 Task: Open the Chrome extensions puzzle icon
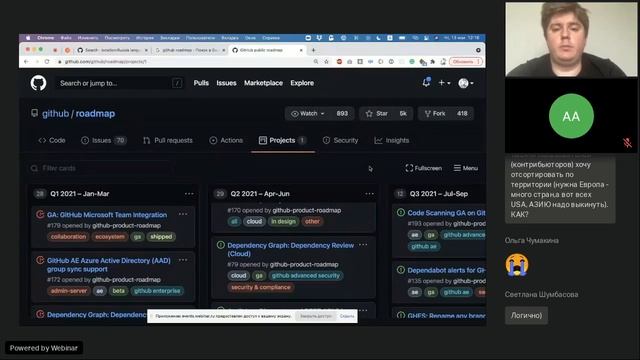pyautogui.click(x=432, y=62)
